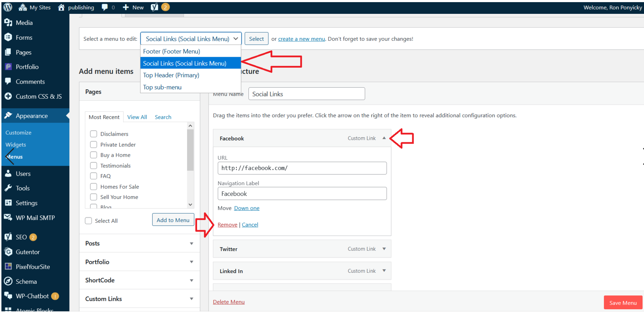
Task: Expand the Linked In menu item
Action: tap(384, 271)
